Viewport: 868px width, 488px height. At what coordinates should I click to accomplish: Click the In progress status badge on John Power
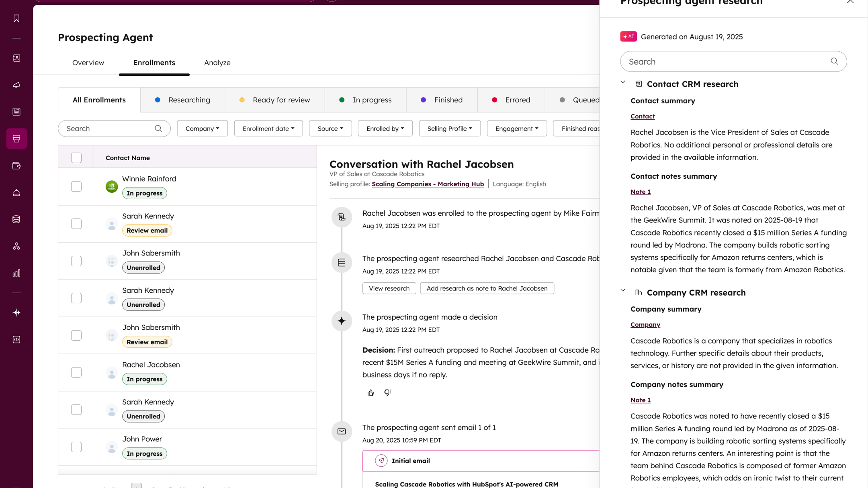(144, 453)
